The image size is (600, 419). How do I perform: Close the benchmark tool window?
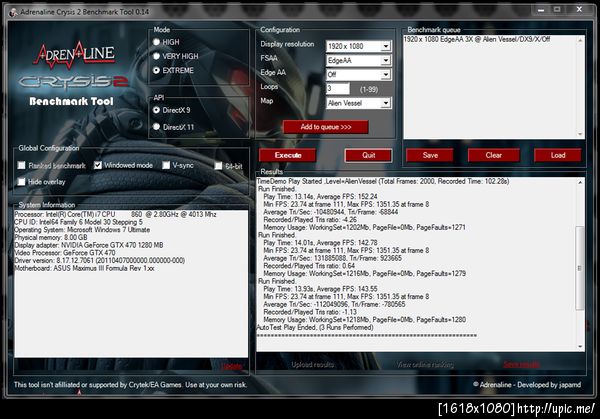click(579, 9)
